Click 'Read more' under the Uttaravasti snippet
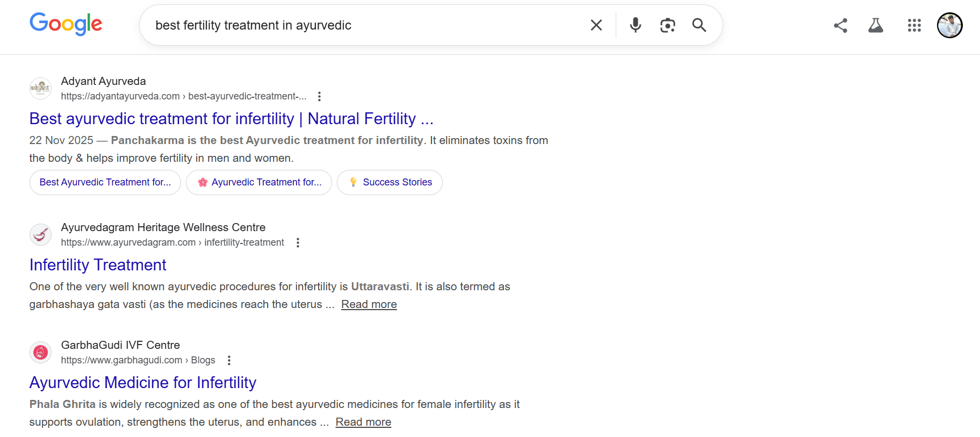Viewport: 980px width, 437px height. click(369, 304)
